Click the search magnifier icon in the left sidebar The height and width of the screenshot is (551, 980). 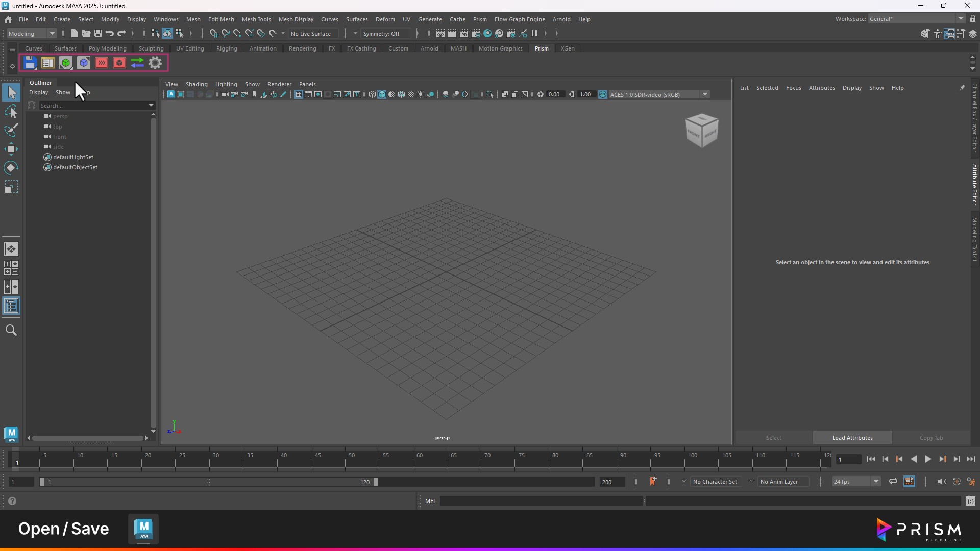point(11,331)
